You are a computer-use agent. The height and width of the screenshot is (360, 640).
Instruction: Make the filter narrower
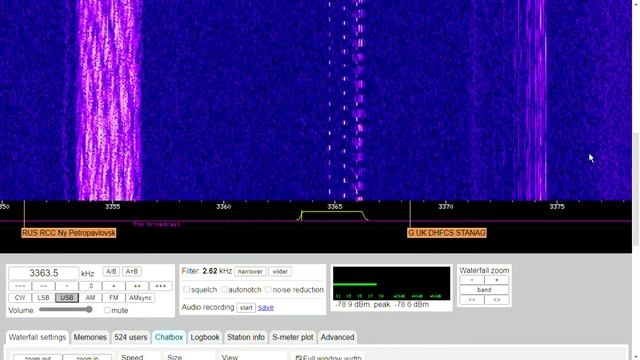[x=250, y=271]
